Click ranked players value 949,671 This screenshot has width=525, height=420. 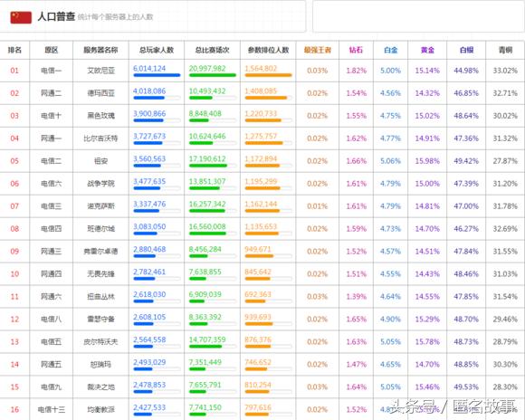pos(258,249)
